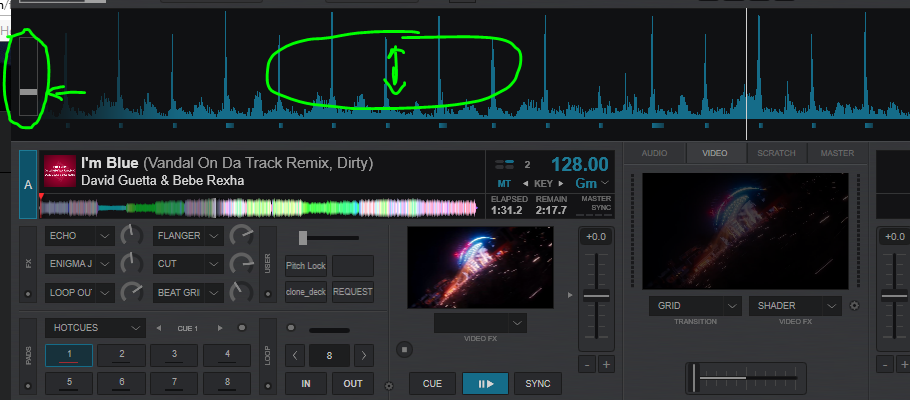Click the CUE button

tap(432, 384)
